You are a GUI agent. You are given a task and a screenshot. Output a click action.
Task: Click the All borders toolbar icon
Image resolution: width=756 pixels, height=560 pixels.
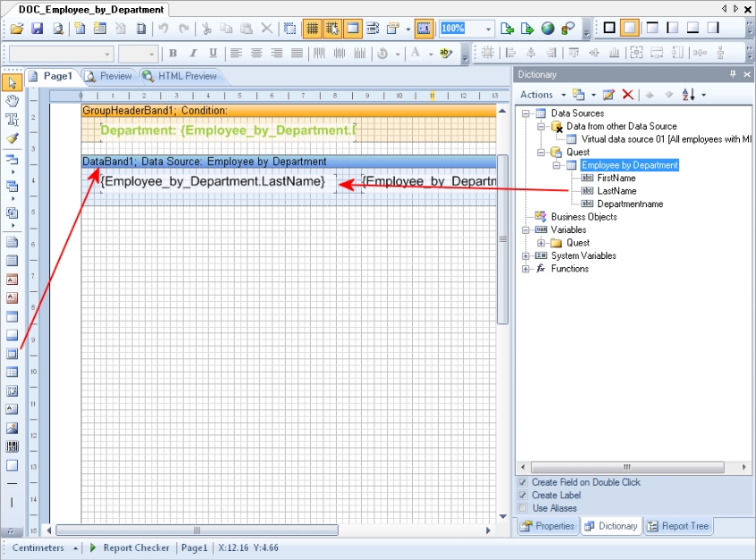[609, 28]
